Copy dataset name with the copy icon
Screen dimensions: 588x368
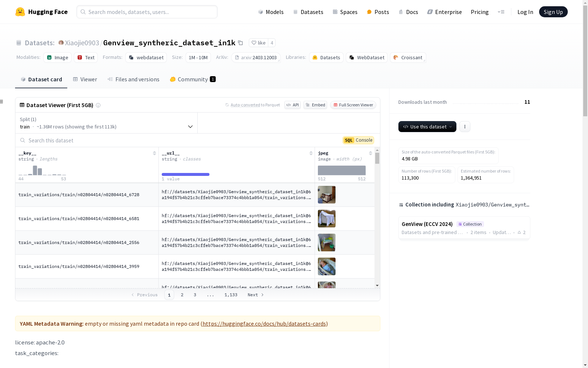click(240, 43)
